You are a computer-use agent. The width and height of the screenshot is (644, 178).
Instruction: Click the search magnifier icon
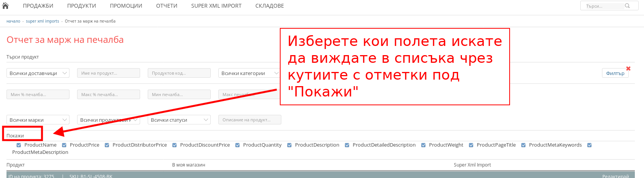pyautogui.click(x=627, y=6)
